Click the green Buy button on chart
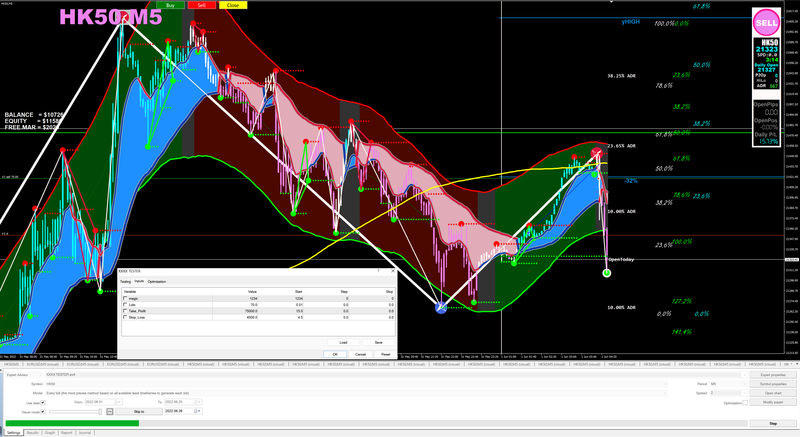The height and width of the screenshot is (437, 800). tap(170, 5)
